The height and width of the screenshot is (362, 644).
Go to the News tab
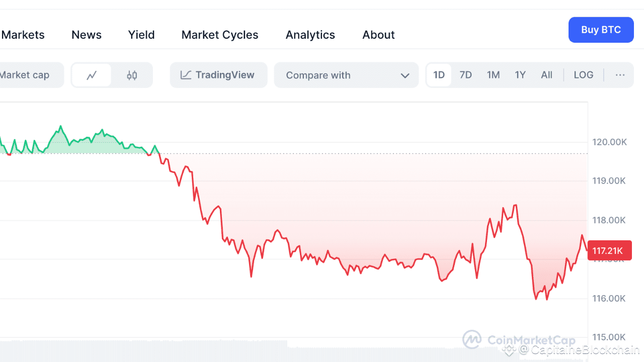(x=87, y=35)
